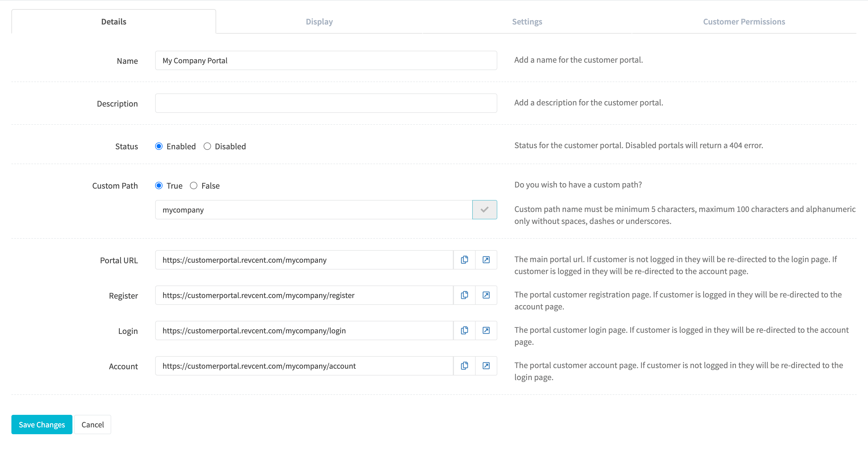Viewport: 868px width, 457px height.
Task: Select the Disabled status radio button
Action: tap(207, 146)
